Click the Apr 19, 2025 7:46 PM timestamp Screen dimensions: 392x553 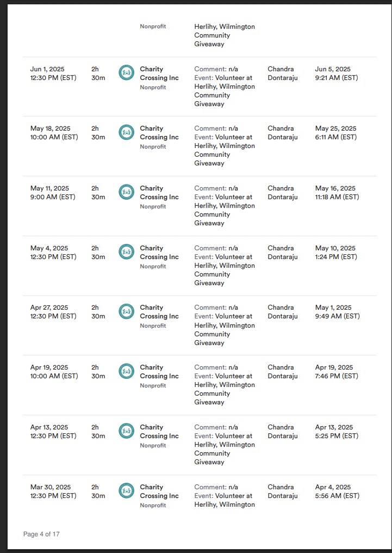pyautogui.click(x=337, y=372)
